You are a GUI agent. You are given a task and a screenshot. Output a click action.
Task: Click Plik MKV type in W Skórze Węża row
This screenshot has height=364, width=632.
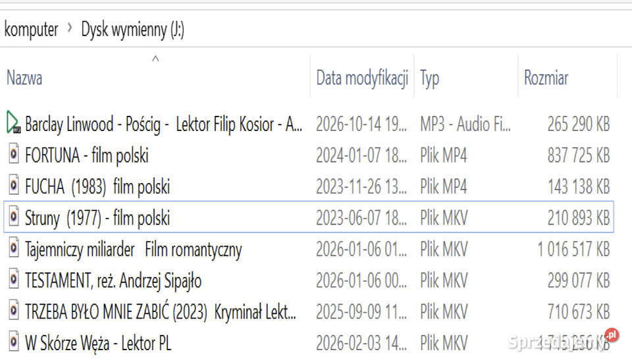tap(444, 344)
